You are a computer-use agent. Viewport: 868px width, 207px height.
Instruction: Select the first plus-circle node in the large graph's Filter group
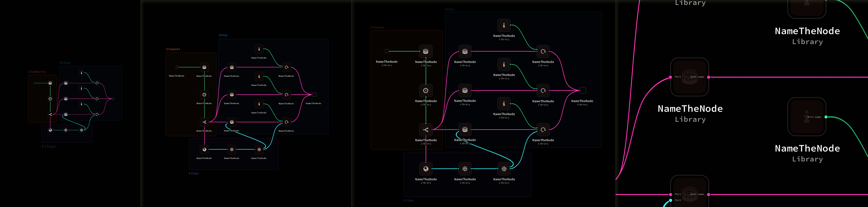tap(465, 169)
